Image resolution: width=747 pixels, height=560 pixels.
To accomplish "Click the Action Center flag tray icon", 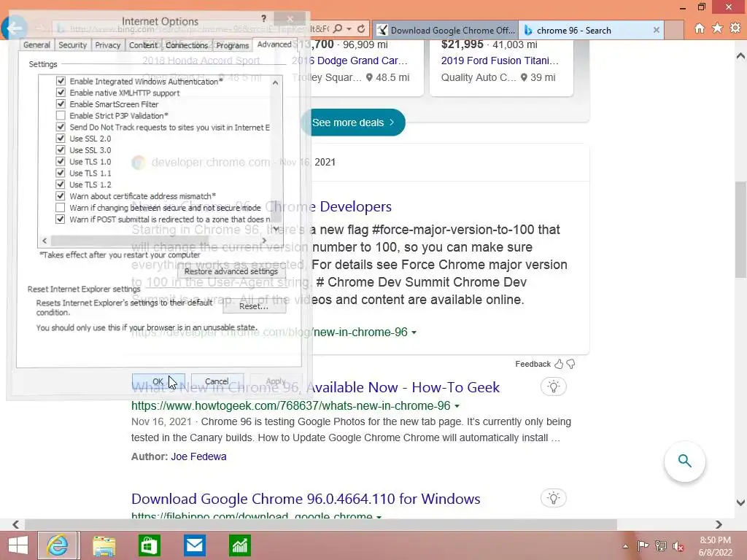I will point(643,546).
